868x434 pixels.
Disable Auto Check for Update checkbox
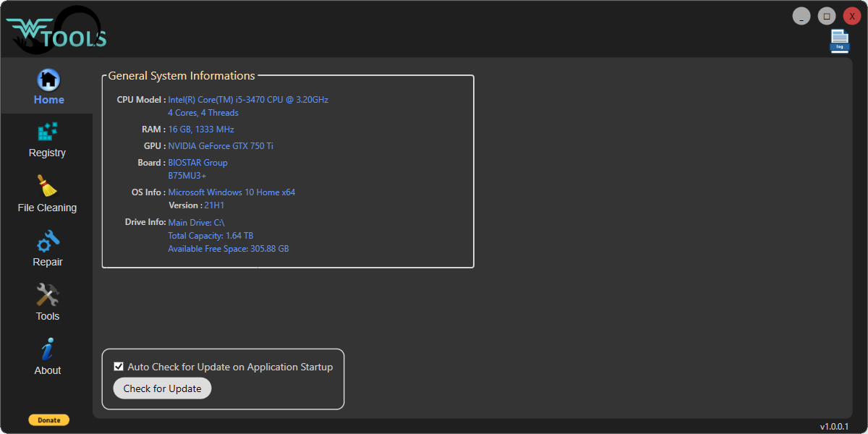coord(119,367)
